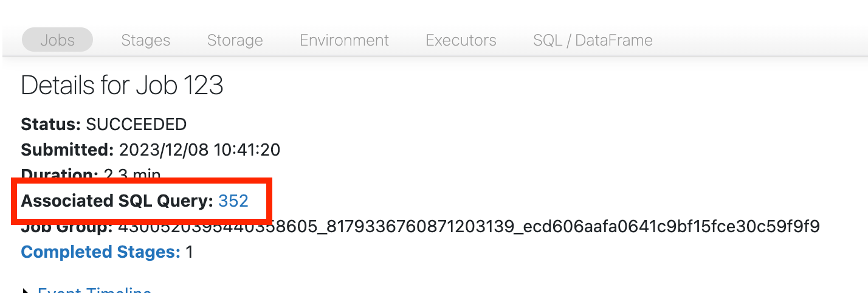View the Executors tab
Image resolution: width=868 pixels, height=293 pixels.
(461, 40)
